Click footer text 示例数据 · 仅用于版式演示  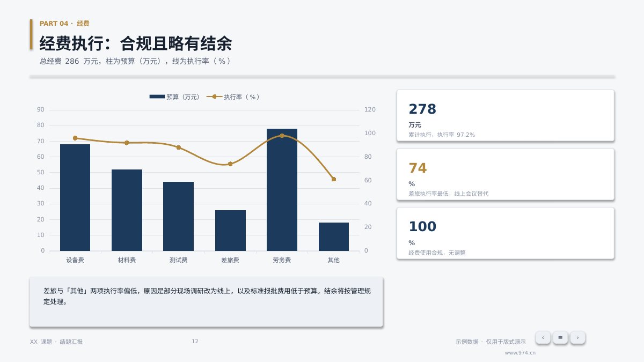pos(491,342)
